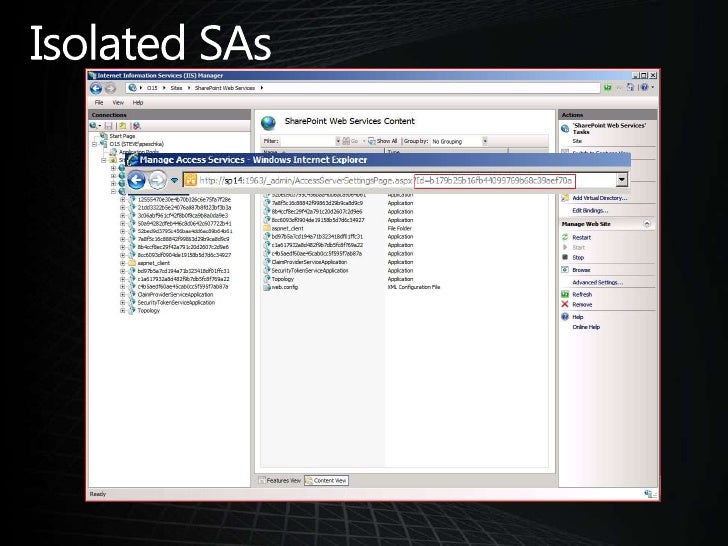728x546 pixels.
Task: Expand the Topology node in Connections tree
Action: click(x=122, y=310)
